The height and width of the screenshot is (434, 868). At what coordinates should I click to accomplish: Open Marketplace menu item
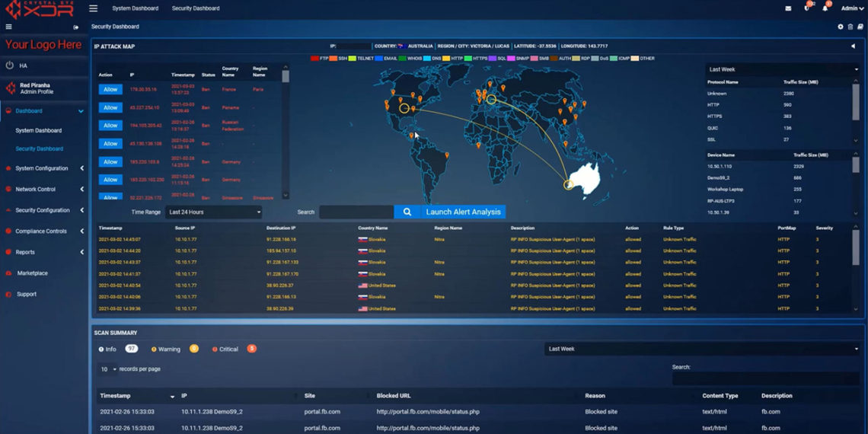point(32,273)
